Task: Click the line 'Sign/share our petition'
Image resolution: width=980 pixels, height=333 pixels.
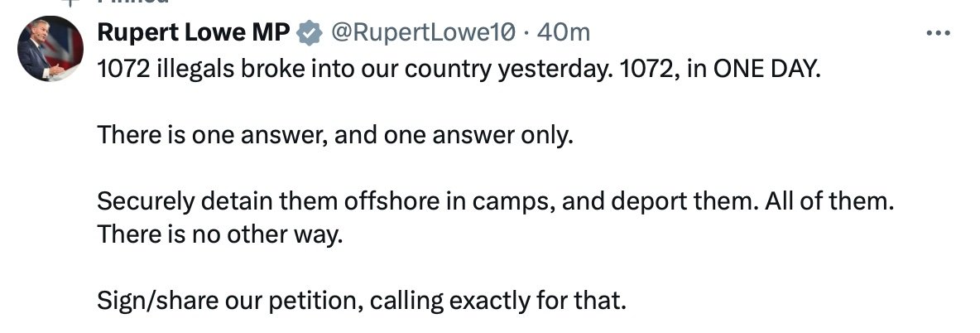Action: (x=361, y=301)
